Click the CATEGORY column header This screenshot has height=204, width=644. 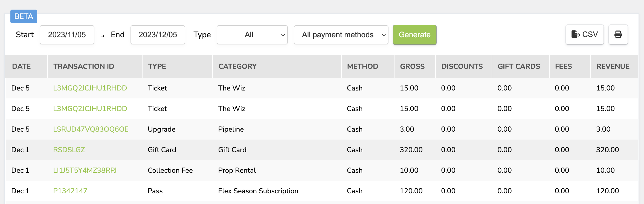point(237,66)
